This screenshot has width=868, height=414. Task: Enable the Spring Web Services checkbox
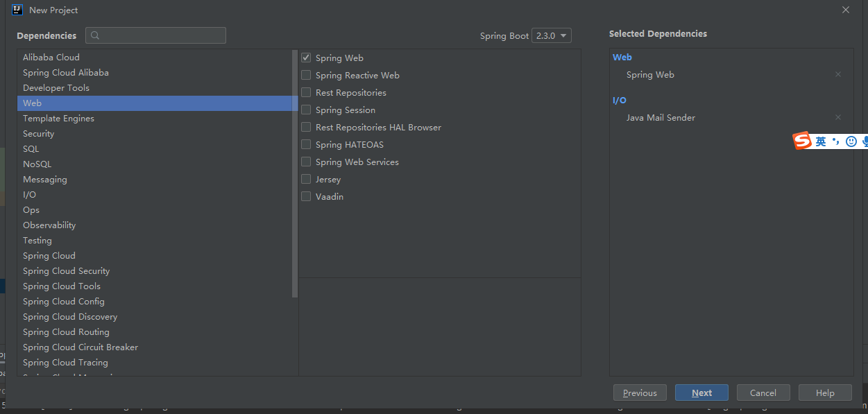pos(306,162)
